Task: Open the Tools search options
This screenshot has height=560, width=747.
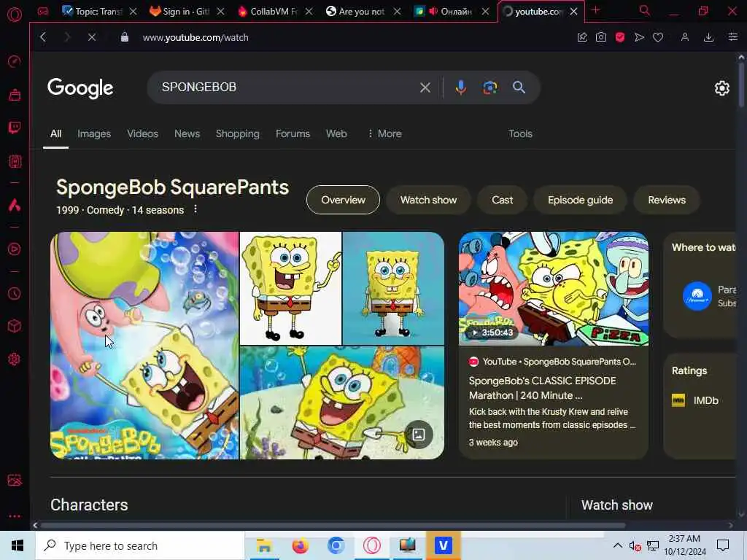Action: [519, 134]
